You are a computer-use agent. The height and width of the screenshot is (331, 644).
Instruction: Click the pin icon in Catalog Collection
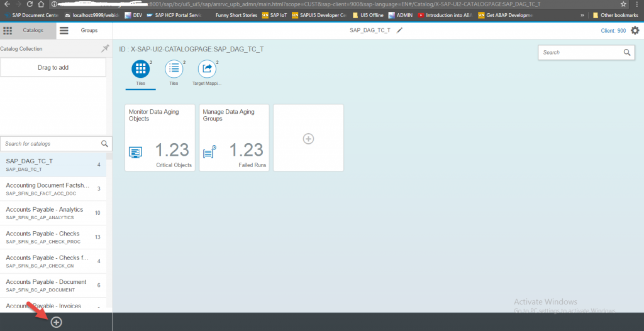click(x=105, y=48)
